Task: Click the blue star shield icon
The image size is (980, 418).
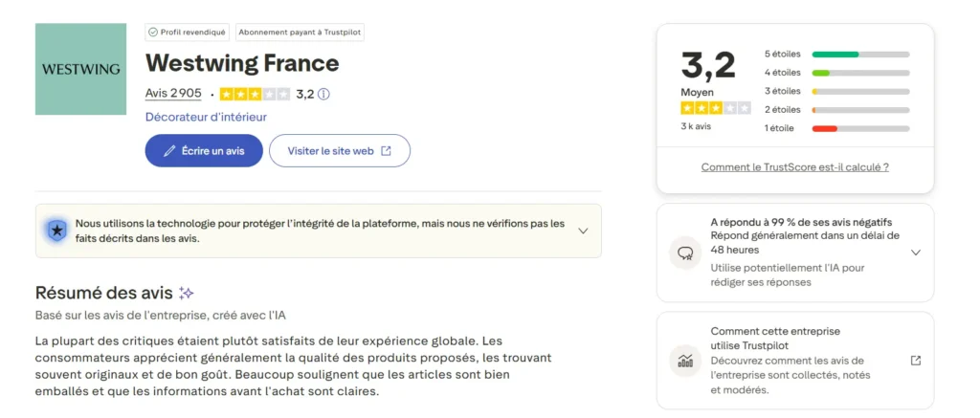Action: coord(56,231)
